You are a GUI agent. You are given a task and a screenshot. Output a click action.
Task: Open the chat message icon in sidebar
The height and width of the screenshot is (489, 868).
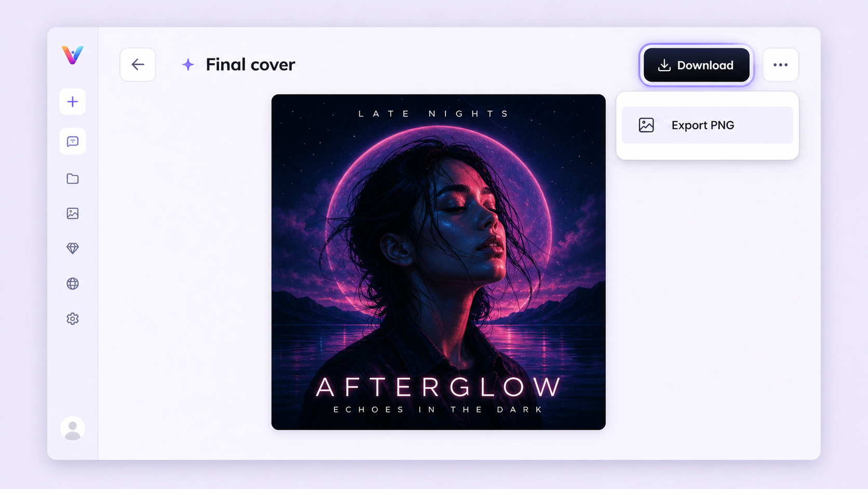pyautogui.click(x=73, y=141)
